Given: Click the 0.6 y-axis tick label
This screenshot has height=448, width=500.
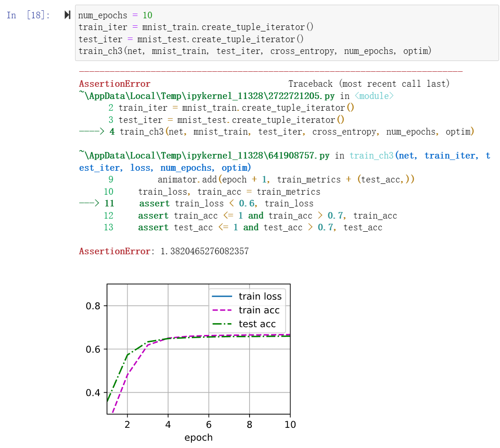Looking at the screenshot, I should coord(93,349).
